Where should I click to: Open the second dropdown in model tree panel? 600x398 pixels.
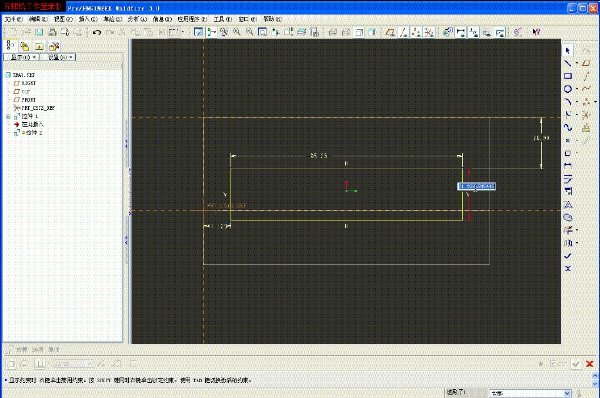[x=58, y=57]
